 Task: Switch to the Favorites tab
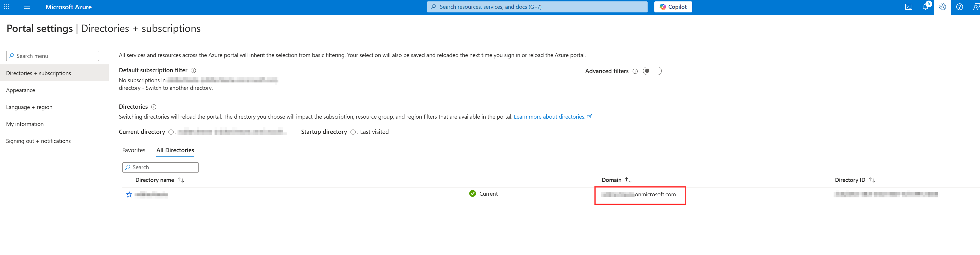(133, 151)
